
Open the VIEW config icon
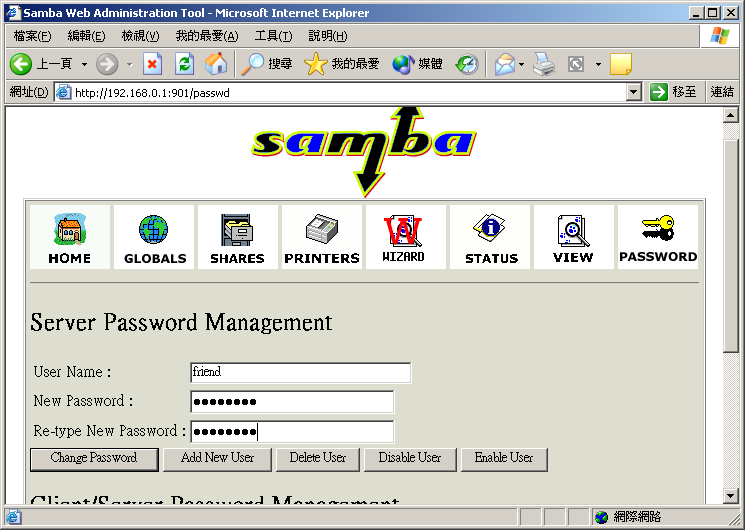click(573, 238)
